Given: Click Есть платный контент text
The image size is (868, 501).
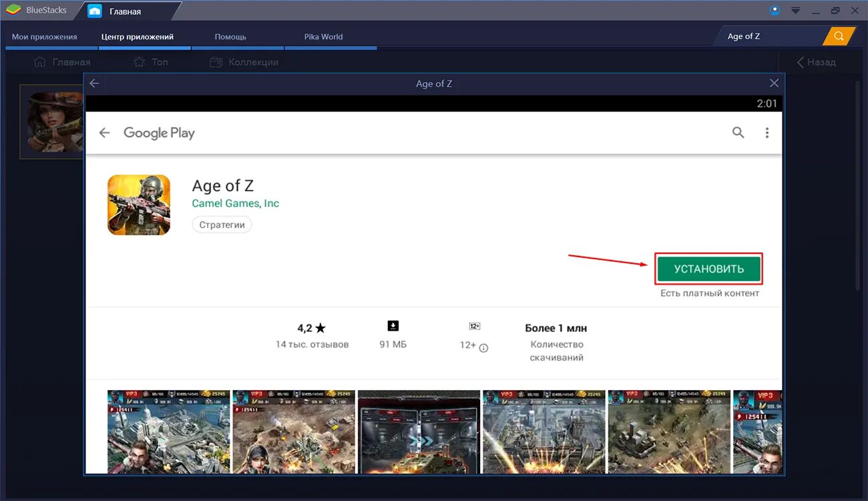Looking at the screenshot, I should (710, 293).
